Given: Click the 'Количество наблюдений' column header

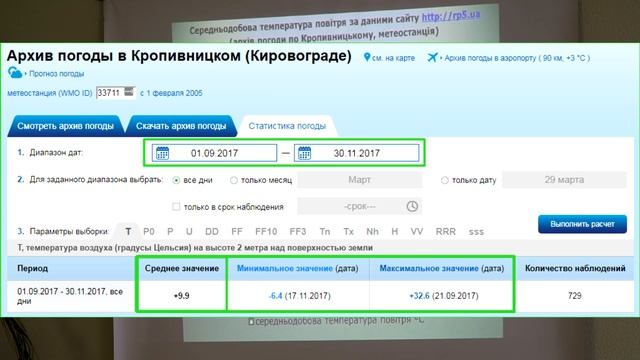Looking at the screenshot, I should pyautogui.click(x=575, y=268).
